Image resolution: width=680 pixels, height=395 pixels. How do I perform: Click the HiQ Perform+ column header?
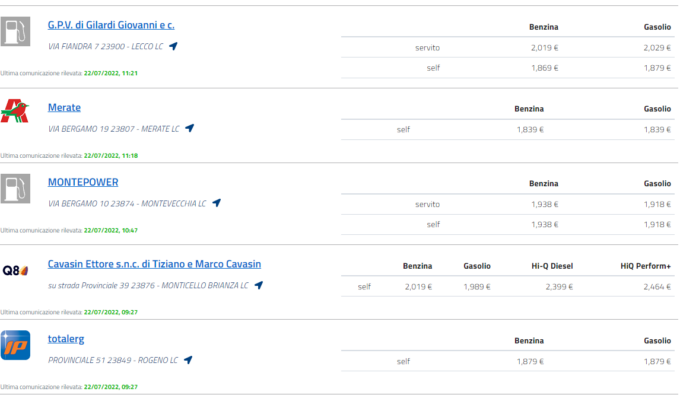point(645,266)
